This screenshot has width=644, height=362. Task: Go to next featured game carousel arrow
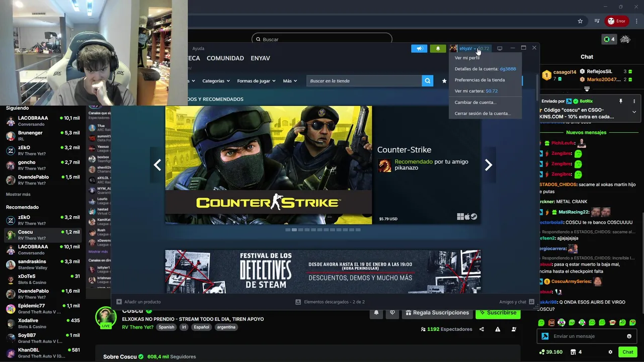coord(488,165)
